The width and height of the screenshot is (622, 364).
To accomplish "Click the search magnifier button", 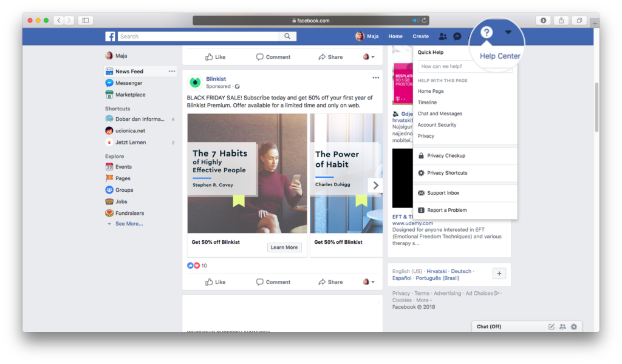I will click(x=287, y=36).
